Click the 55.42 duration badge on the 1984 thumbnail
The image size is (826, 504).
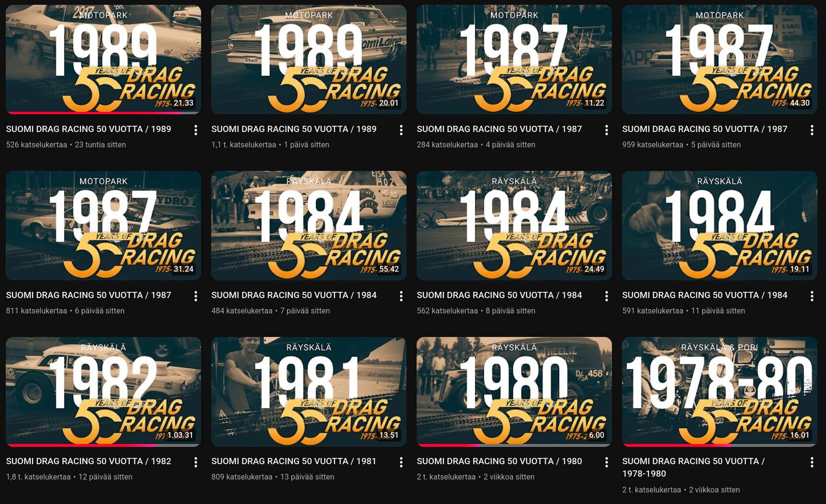tap(389, 269)
